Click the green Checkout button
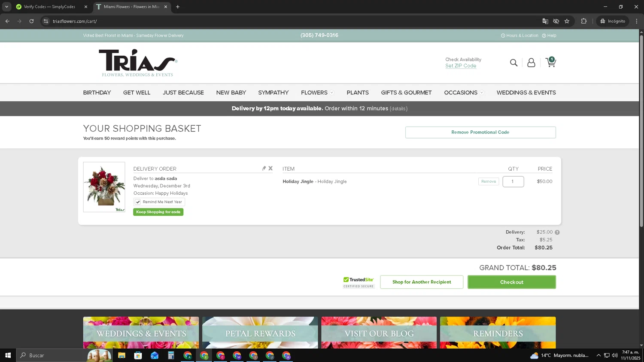Image resolution: width=644 pixels, height=362 pixels. tap(512, 282)
